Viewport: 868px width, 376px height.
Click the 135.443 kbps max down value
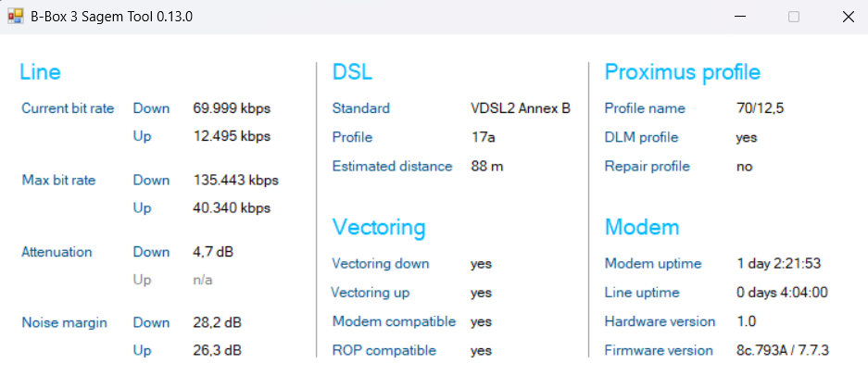pyautogui.click(x=235, y=180)
